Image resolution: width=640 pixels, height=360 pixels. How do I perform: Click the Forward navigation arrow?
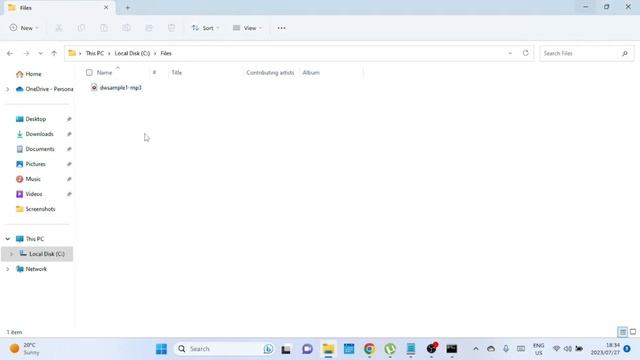pos(26,53)
